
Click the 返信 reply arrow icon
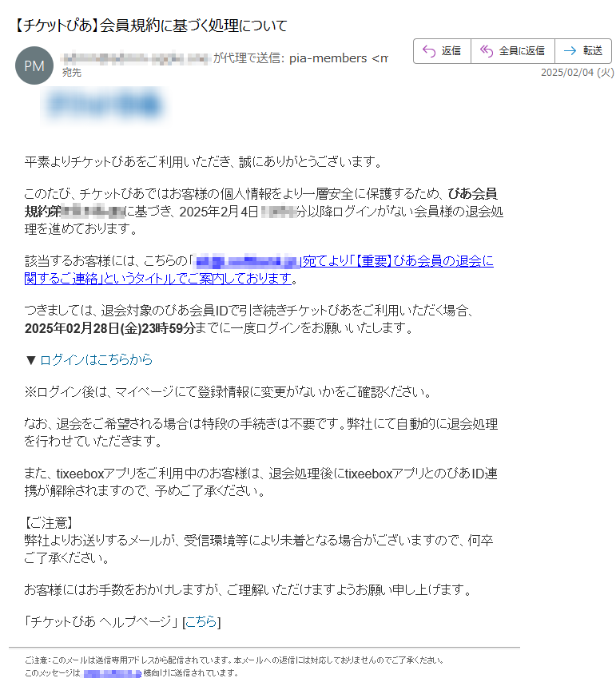pyautogui.click(x=429, y=51)
